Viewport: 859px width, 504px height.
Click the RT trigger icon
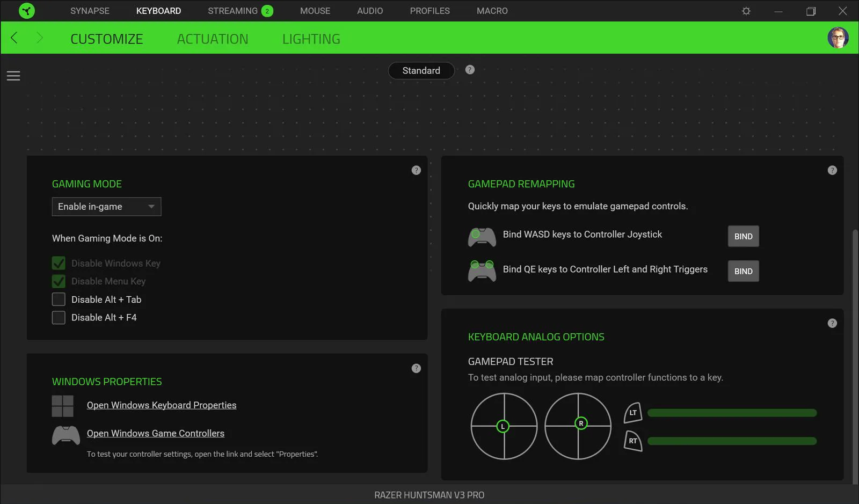633,441
